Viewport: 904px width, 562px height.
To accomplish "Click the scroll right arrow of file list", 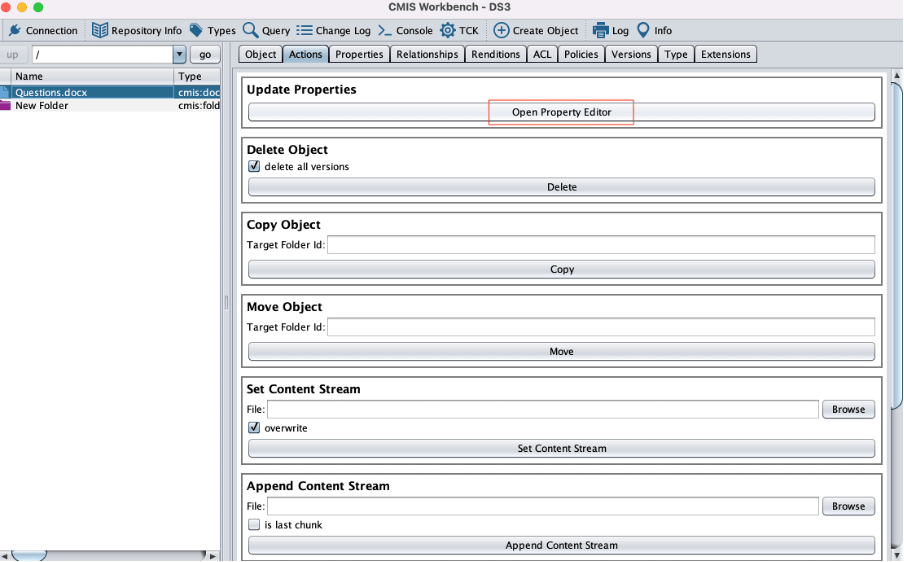I will [213, 556].
